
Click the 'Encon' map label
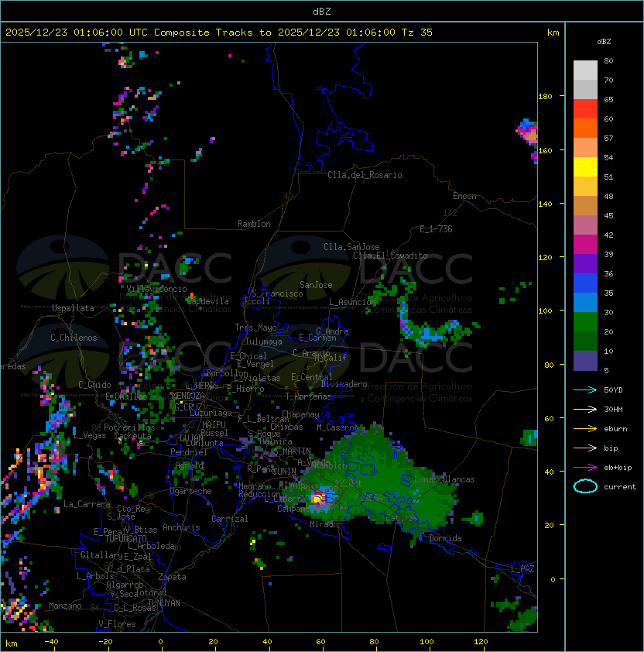(x=464, y=196)
